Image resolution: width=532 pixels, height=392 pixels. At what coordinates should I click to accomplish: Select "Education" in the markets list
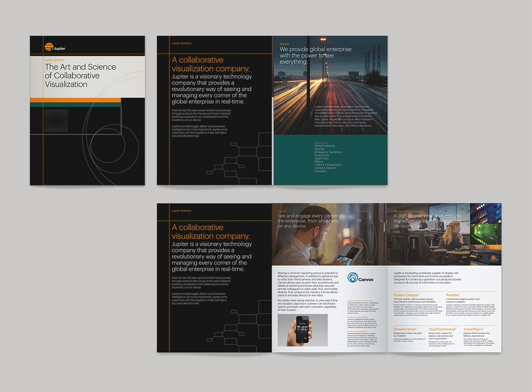pos(320,171)
